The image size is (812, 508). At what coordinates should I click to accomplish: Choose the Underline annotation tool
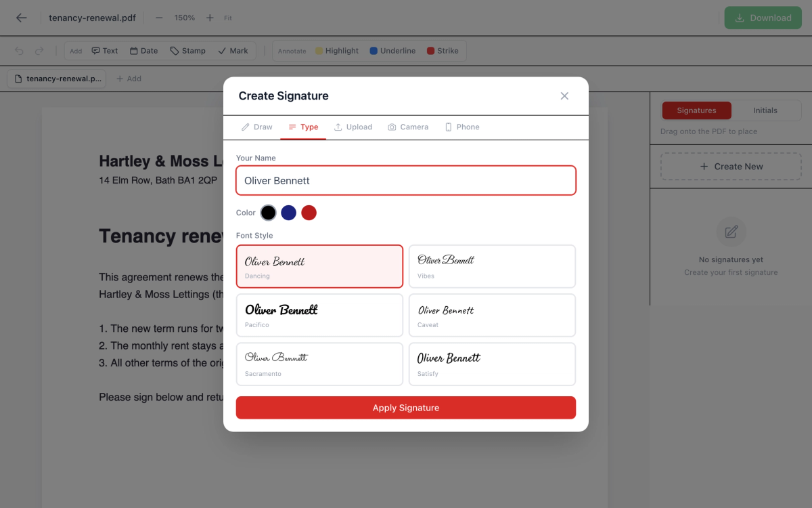[x=392, y=51]
